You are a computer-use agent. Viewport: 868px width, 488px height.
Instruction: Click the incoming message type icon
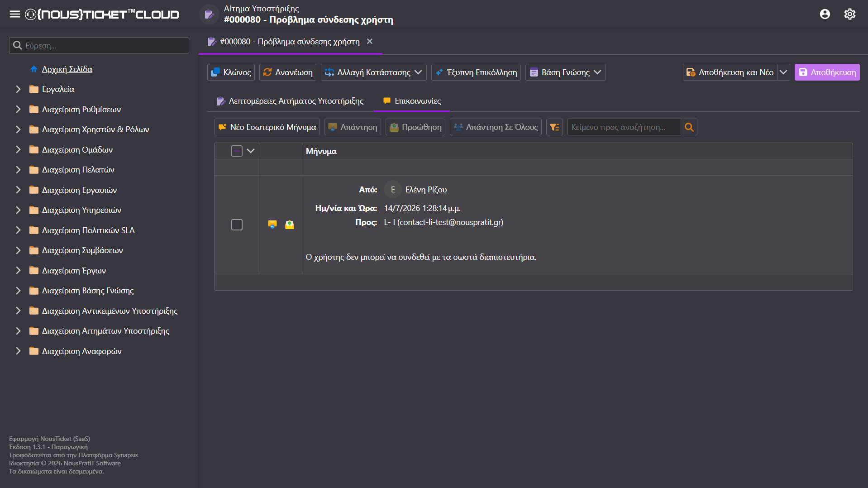[272, 225]
